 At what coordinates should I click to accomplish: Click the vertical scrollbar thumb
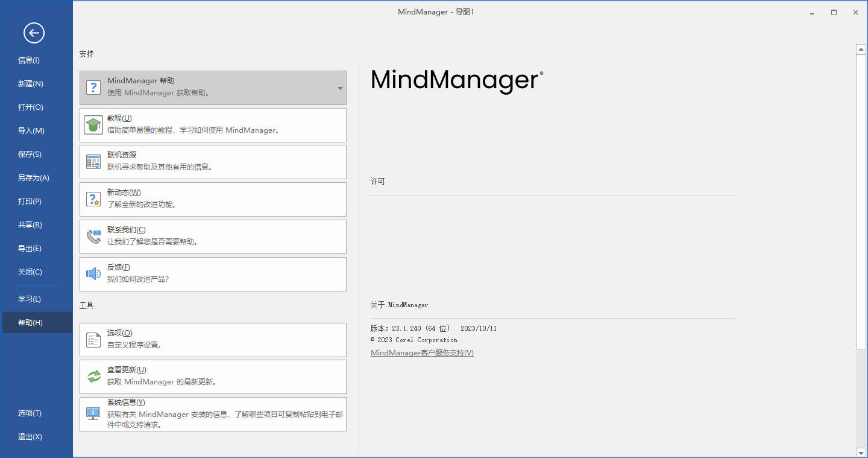pos(861,202)
